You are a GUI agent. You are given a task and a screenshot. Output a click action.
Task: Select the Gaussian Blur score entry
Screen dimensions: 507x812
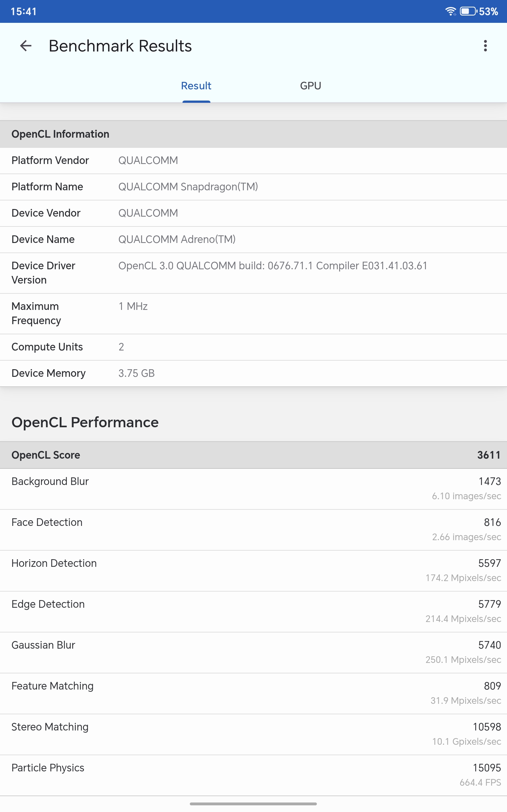[253, 652]
